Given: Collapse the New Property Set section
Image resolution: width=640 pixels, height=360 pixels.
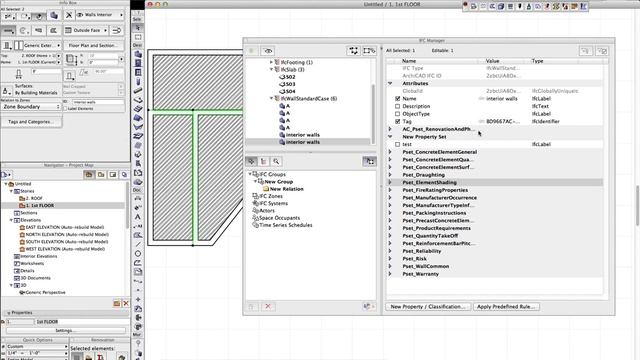Looking at the screenshot, I should click(390, 137).
